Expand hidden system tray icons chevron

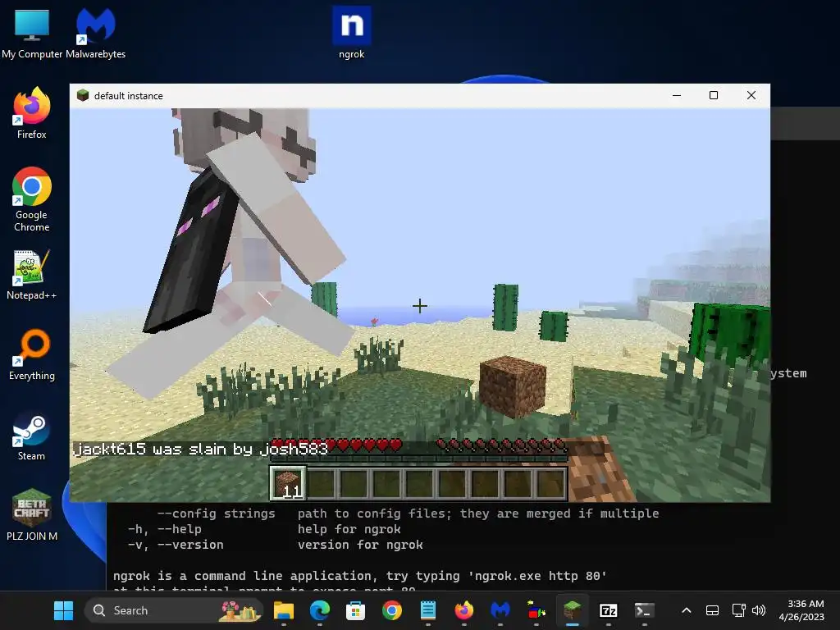click(x=687, y=610)
